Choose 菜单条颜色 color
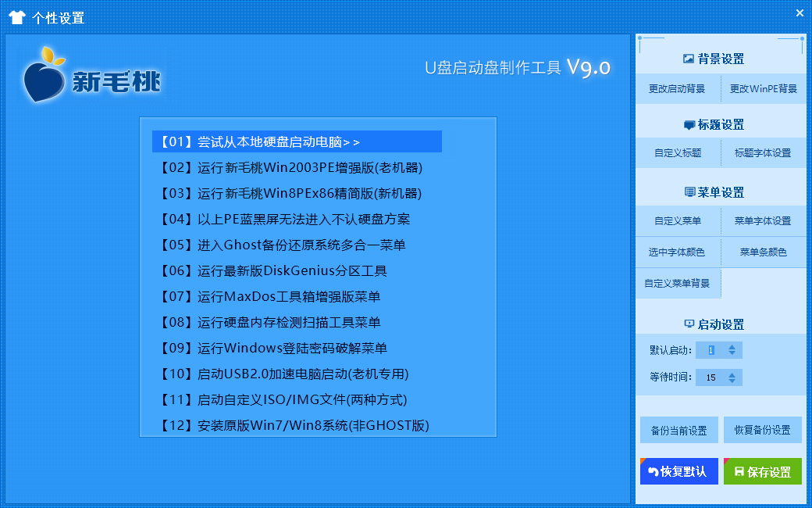 [764, 252]
